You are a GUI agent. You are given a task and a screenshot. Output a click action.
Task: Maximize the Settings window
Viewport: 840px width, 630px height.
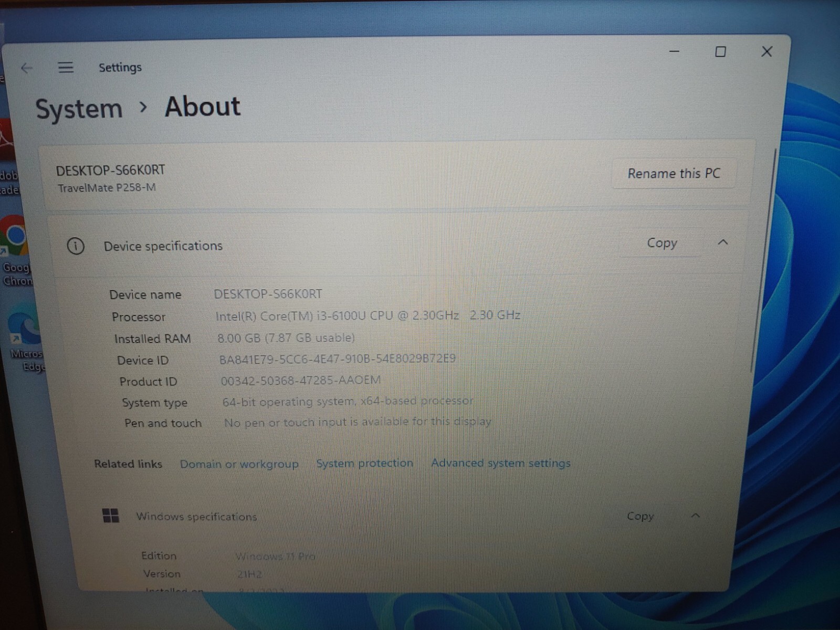click(721, 51)
